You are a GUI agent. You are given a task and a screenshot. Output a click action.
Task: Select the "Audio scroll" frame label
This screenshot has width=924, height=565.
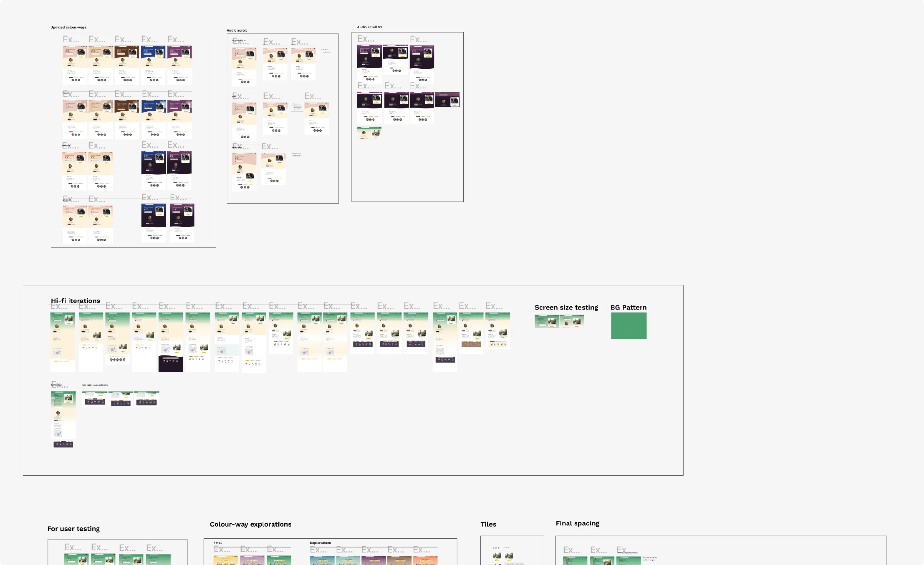point(236,30)
